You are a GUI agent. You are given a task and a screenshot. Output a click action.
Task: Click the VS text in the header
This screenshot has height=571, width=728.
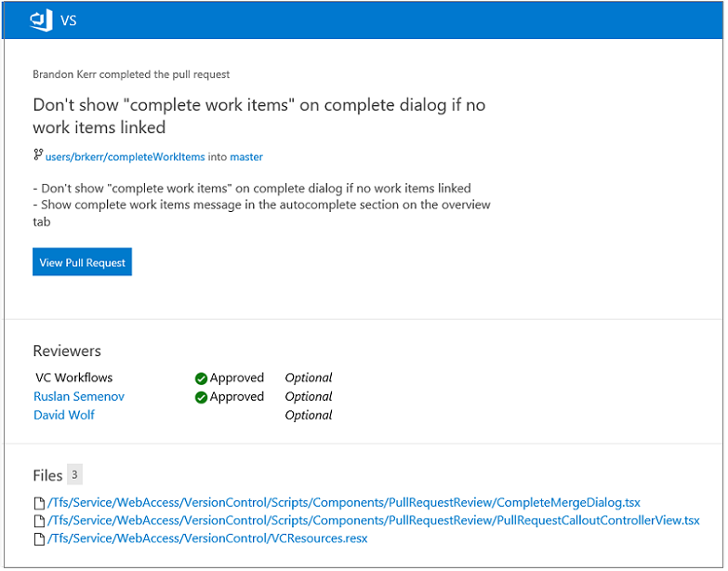pyautogui.click(x=69, y=20)
